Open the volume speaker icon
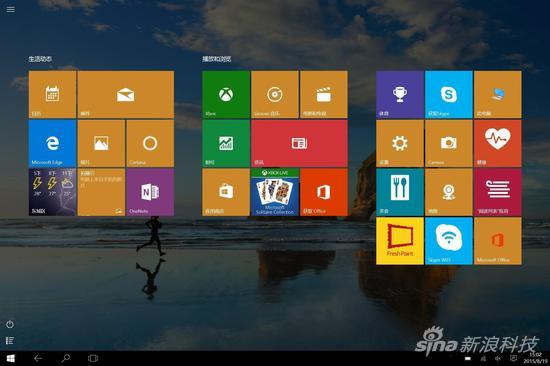This screenshot has height=366, width=550. (x=498, y=359)
